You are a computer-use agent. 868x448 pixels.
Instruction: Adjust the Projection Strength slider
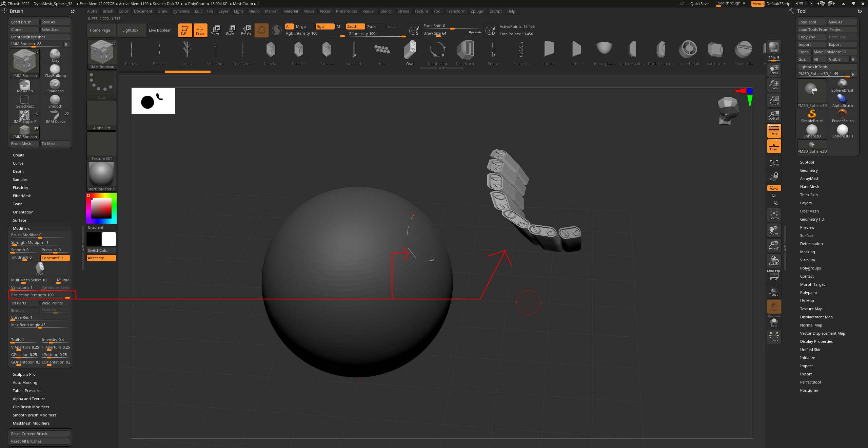click(x=40, y=295)
